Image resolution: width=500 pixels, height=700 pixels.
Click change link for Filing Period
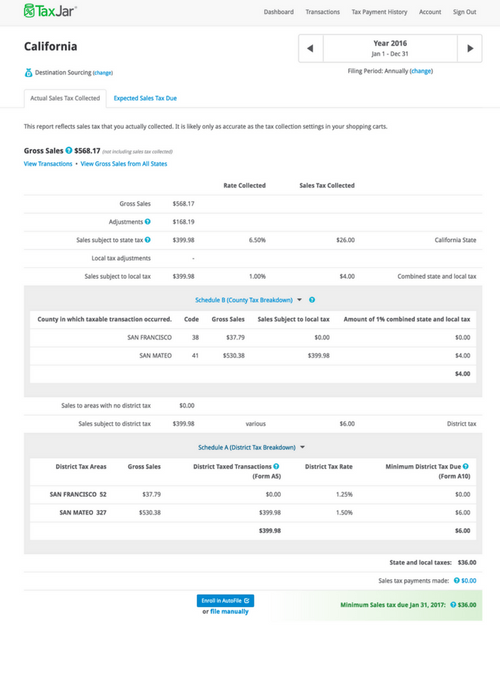tap(421, 71)
